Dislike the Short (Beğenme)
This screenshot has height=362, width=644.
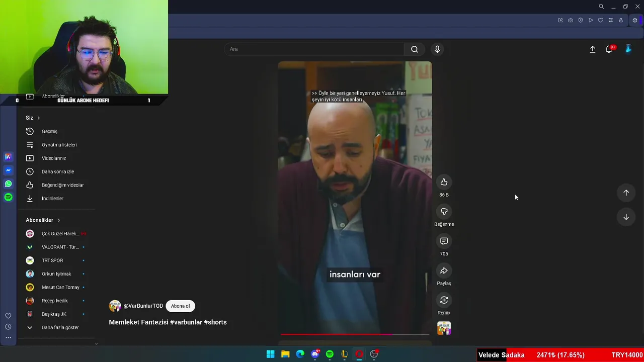444,212
